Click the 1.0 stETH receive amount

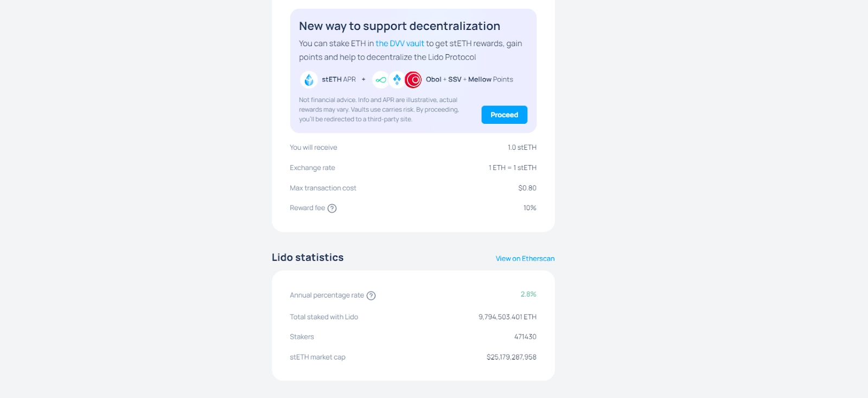[x=522, y=148]
